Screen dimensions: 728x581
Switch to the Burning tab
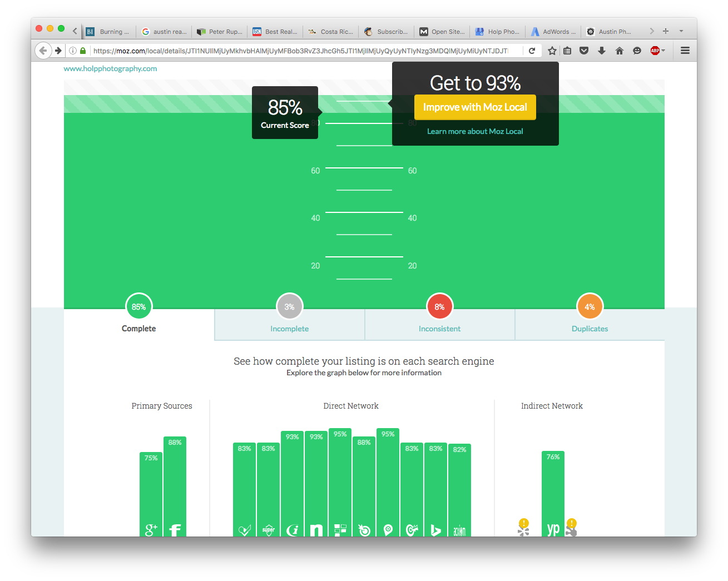tap(108, 32)
